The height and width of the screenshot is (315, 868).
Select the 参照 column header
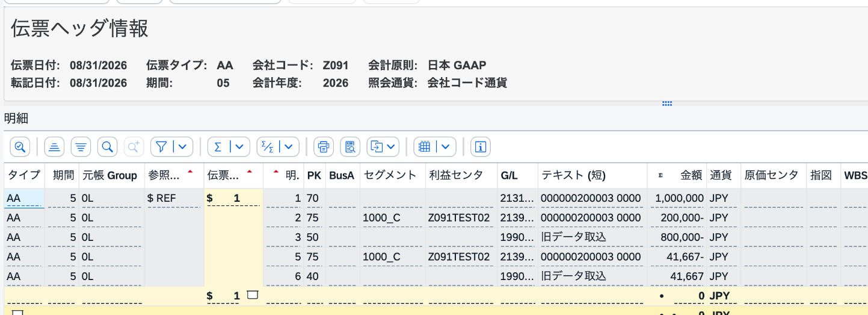(174, 175)
